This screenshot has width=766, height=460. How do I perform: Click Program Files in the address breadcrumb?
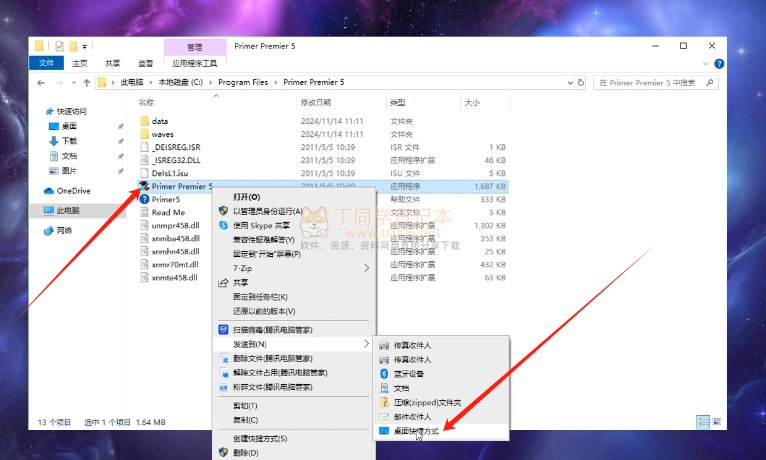243,83
